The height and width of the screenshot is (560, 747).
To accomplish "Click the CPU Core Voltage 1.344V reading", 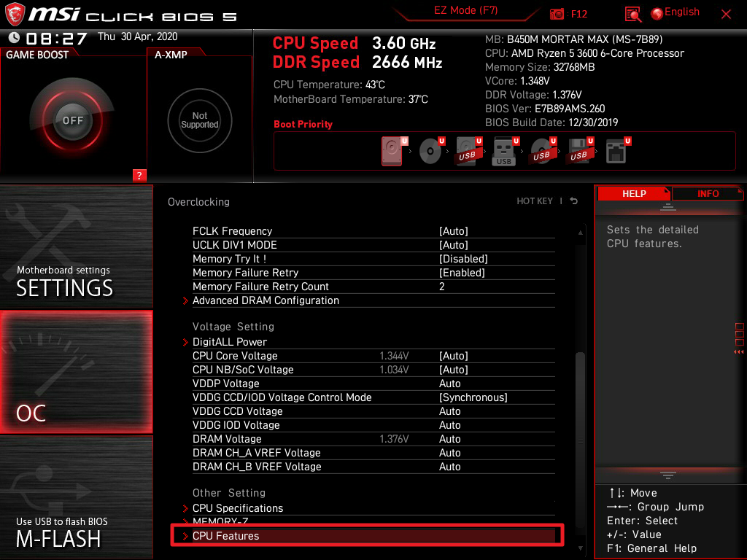I will [x=394, y=356].
